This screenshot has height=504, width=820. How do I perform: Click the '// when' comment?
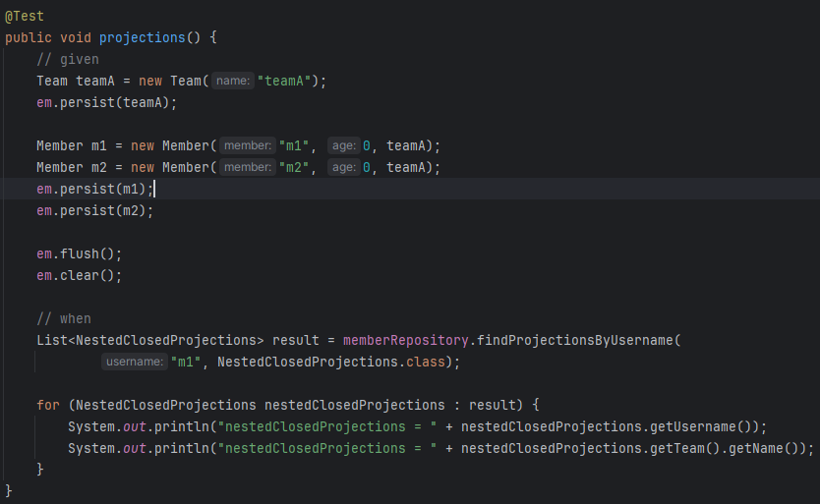63,319
